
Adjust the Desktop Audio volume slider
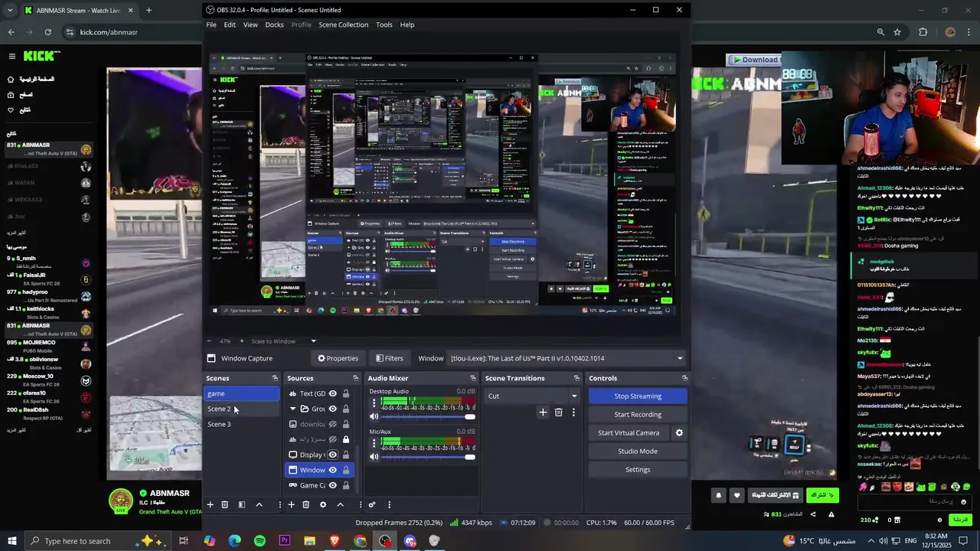point(427,416)
